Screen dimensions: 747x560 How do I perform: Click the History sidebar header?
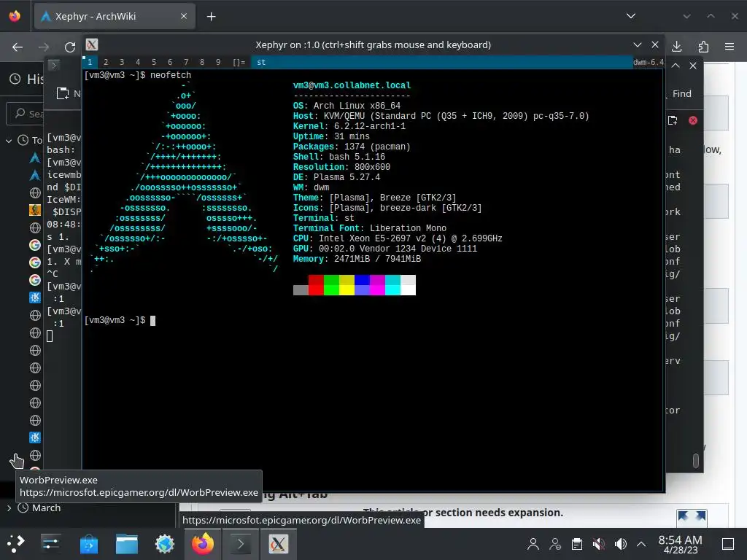28,79
